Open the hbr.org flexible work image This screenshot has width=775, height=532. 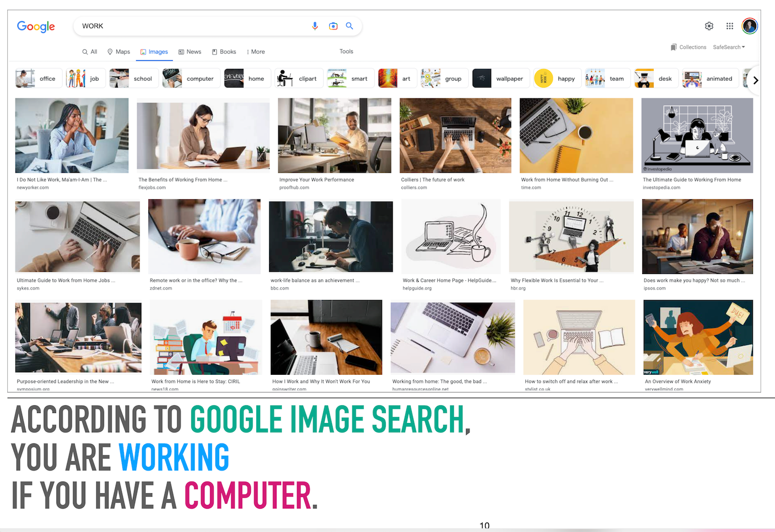point(571,237)
